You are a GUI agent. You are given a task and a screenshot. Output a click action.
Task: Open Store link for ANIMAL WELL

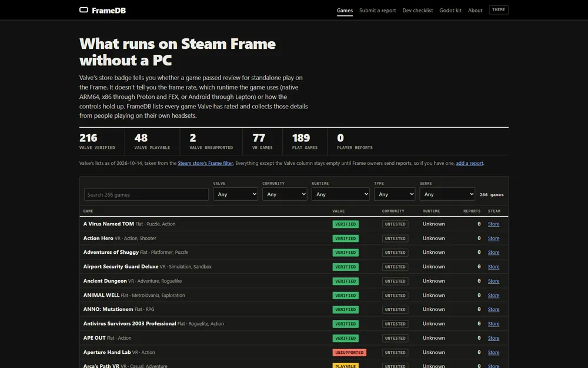[493, 295]
